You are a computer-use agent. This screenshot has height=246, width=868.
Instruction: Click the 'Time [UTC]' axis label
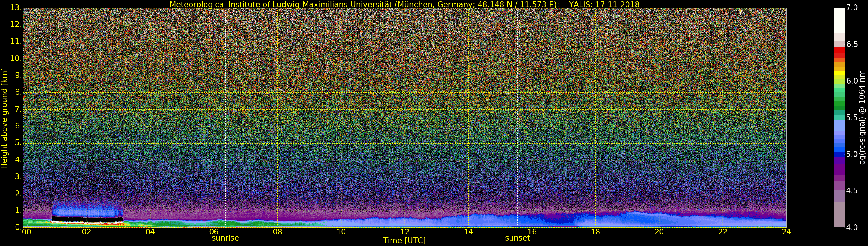coord(404,241)
